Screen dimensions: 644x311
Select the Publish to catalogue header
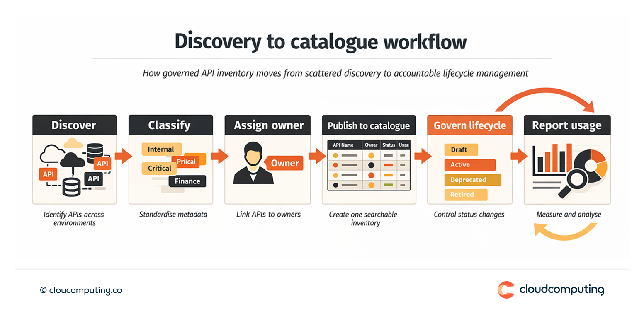coord(368,125)
